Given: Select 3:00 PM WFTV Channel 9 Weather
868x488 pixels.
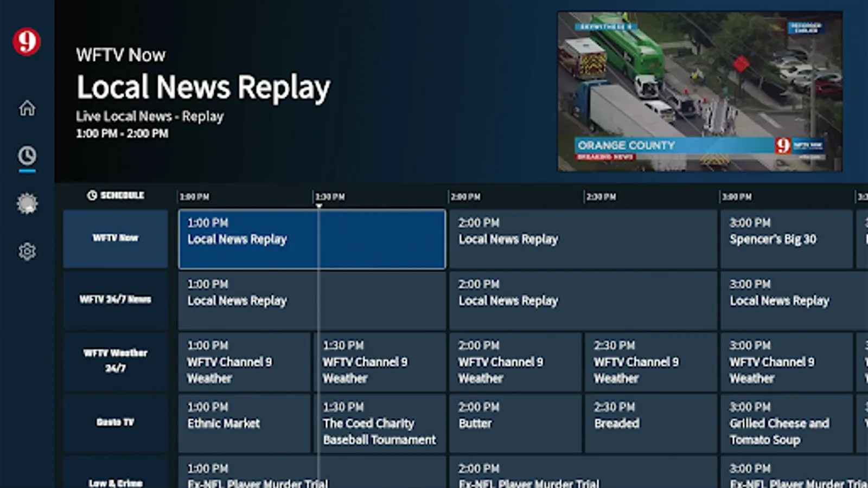Looking at the screenshot, I should click(787, 362).
